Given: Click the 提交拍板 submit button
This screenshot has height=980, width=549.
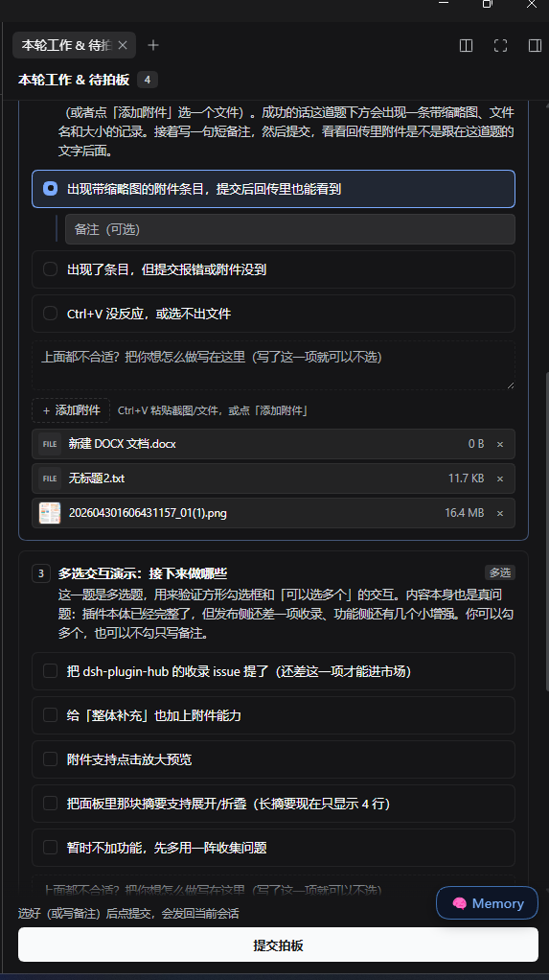Looking at the screenshot, I should click(x=278, y=945).
